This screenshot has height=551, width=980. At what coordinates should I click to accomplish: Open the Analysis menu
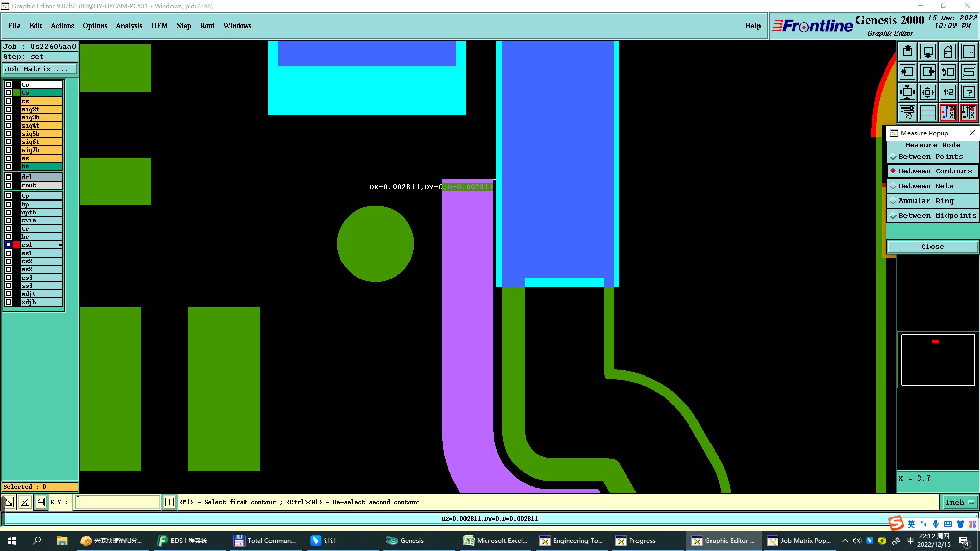coord(129,26)
